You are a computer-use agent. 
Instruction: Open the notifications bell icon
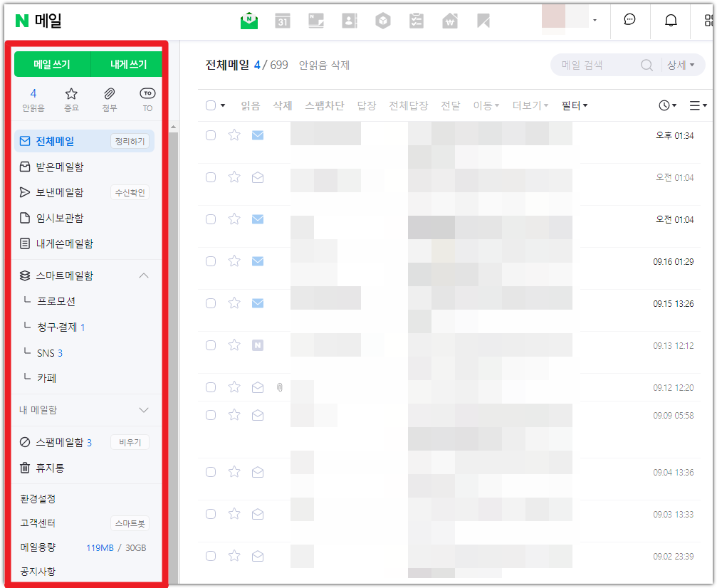tap(670, 21)
